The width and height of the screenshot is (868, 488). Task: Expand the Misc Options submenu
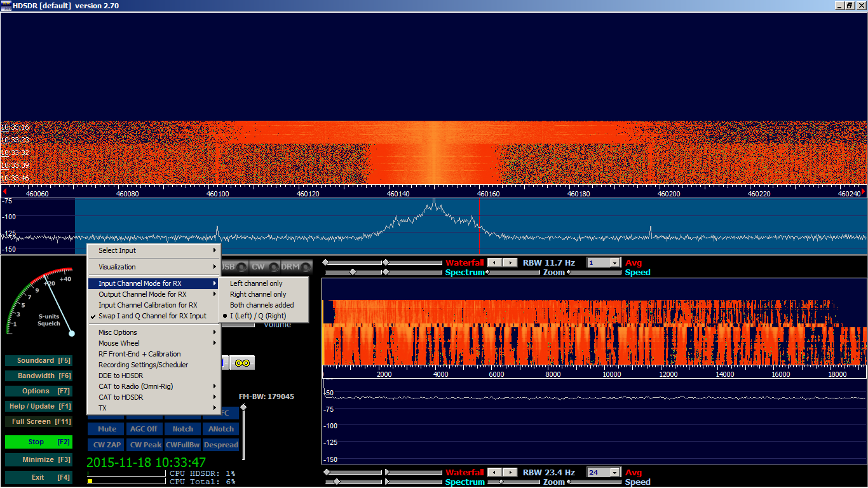tap(153, 332)
